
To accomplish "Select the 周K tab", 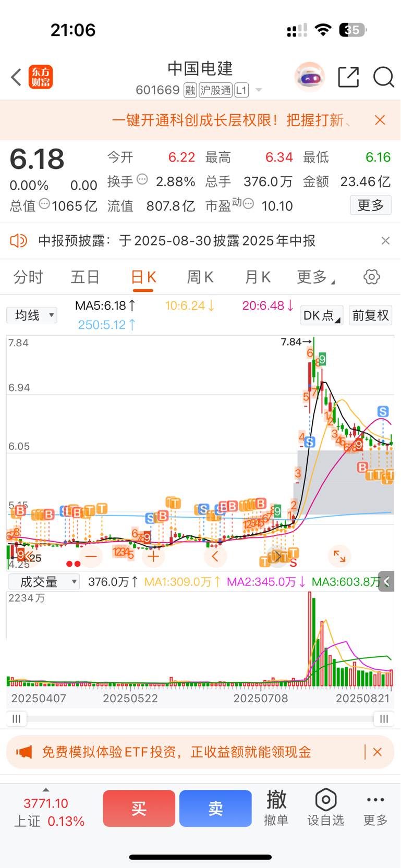I will click(200, 277).
